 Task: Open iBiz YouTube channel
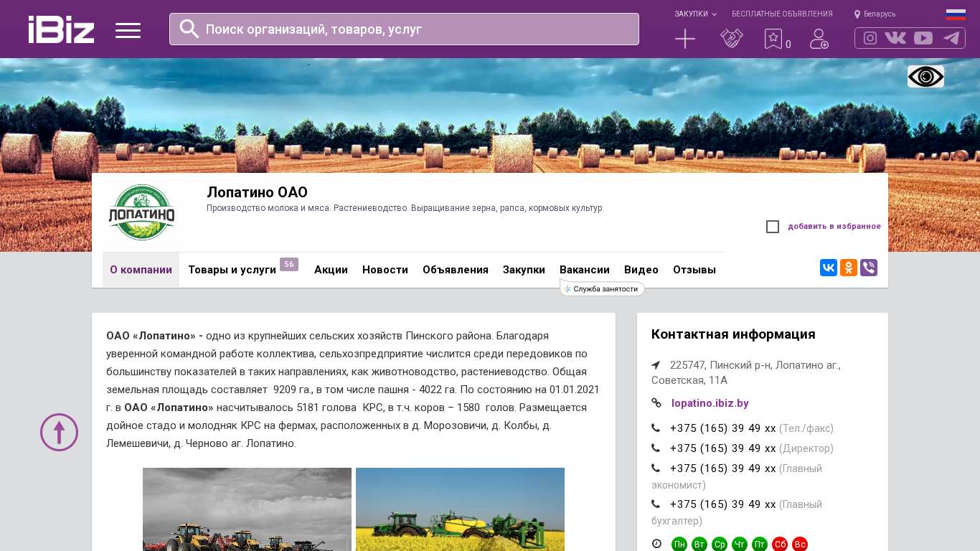tap(923, 38)
